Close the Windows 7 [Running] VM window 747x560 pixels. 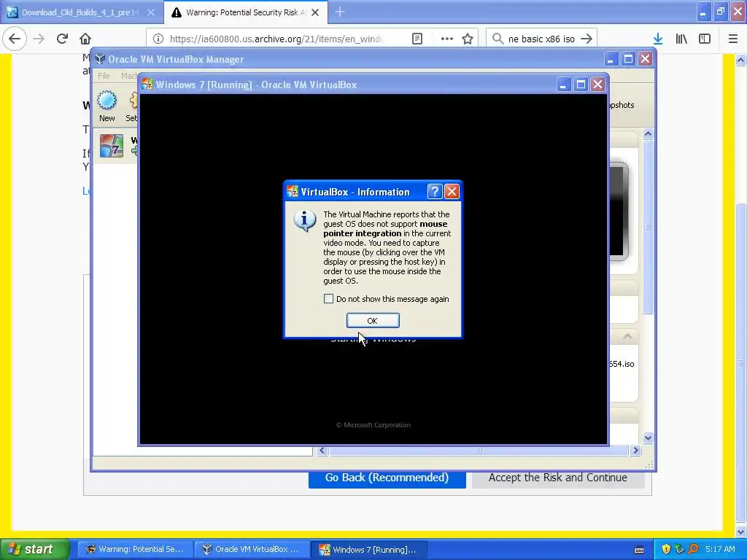coord(598,85)
